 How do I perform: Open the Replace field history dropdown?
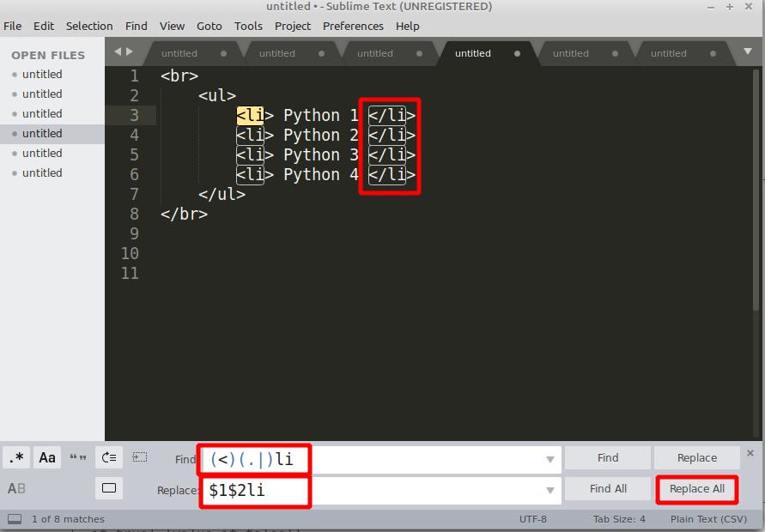pos(550,489)
